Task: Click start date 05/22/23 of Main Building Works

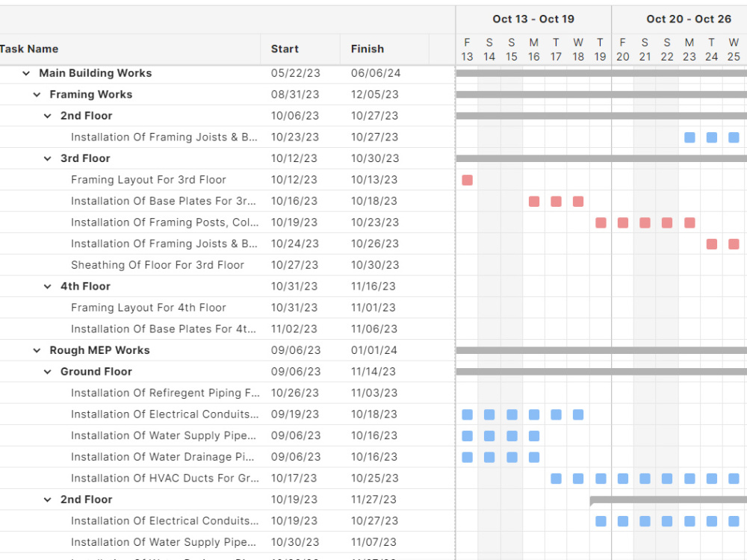Action: [x=295, y=73]
